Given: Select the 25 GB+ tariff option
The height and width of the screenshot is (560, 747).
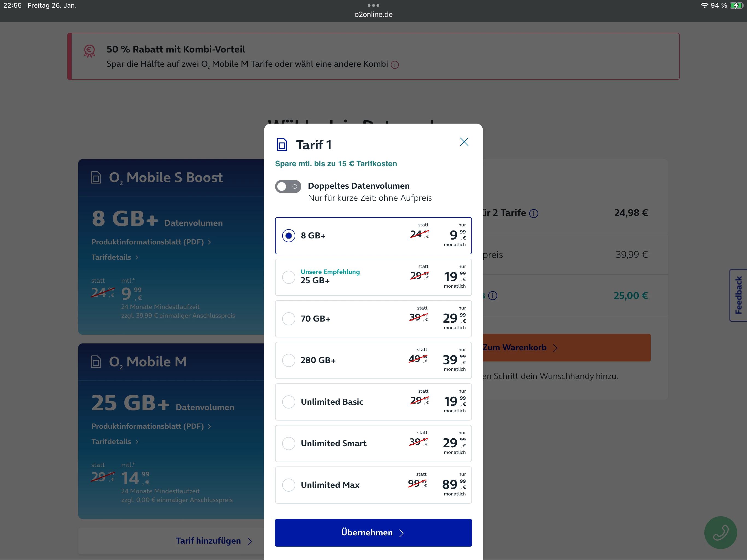Looking at the screenshot, I should (x=289, y=277).
